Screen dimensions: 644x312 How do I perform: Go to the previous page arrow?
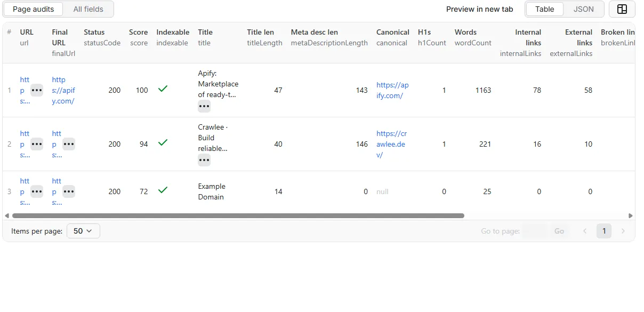tap(585, 231)
